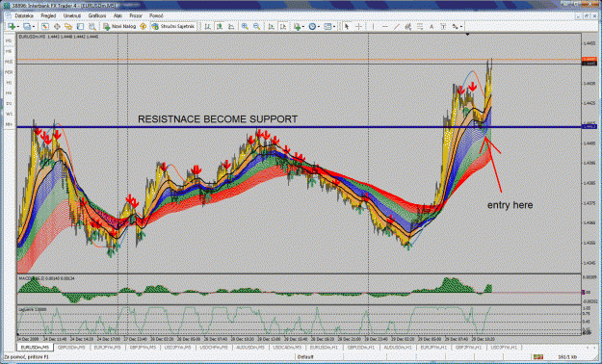Switch to the USDJPYm,H1 chart tab

click(504, 347)
